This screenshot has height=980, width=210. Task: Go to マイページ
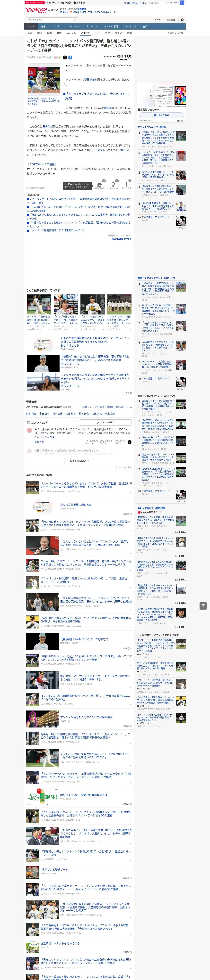157,20
